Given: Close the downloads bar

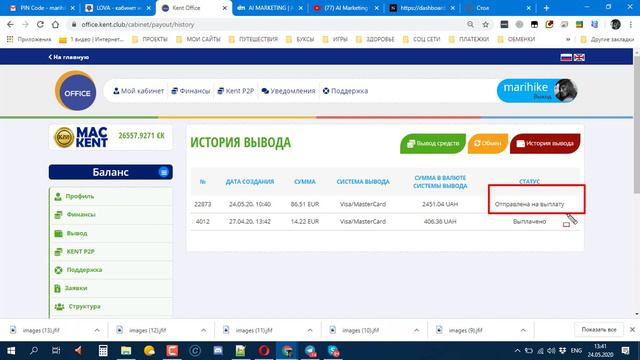Looking at the screenshot, I should [x=632, y=329].
